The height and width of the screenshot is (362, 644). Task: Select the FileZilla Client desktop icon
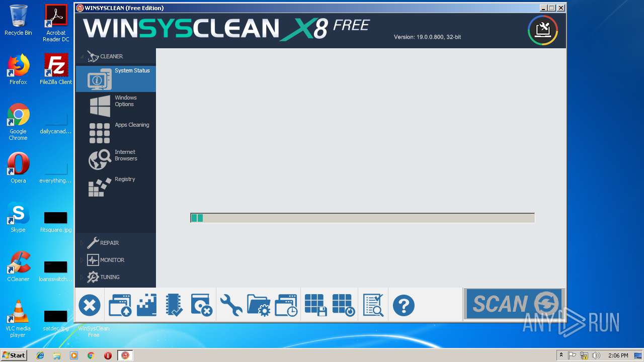[56, 69]
